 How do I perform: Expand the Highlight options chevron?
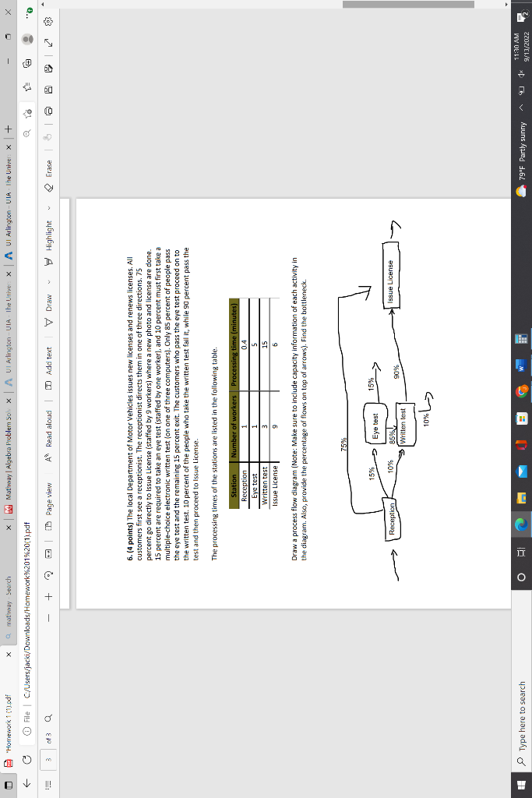[49, 207]
